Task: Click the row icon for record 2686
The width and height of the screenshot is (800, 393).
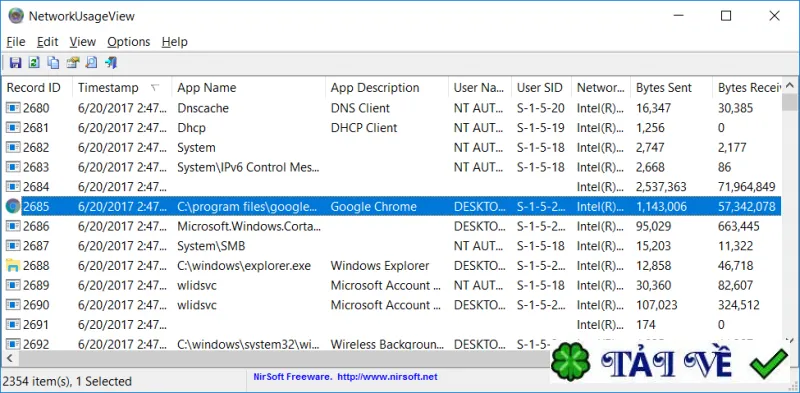Action: (12, 226)
